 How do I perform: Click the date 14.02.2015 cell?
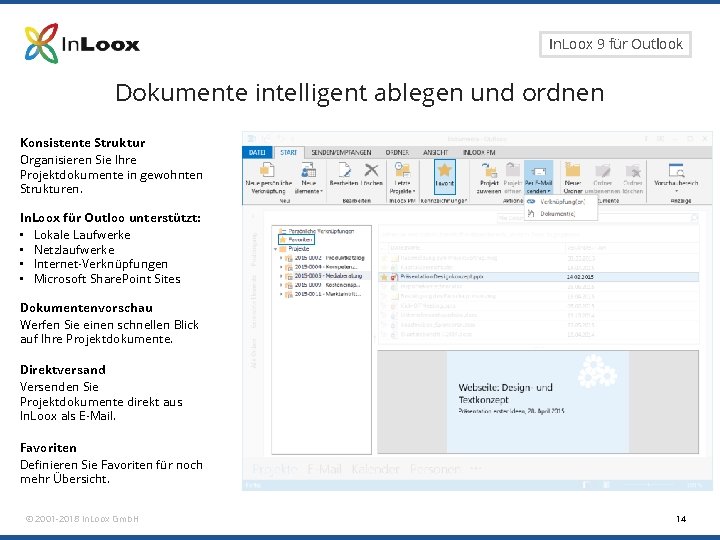[x=580, y=277]
